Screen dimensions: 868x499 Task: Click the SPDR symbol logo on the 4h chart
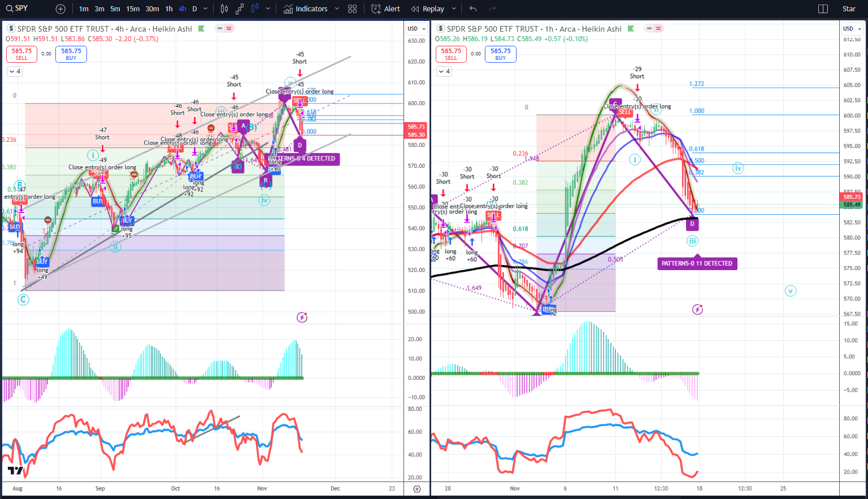[11, 29]
